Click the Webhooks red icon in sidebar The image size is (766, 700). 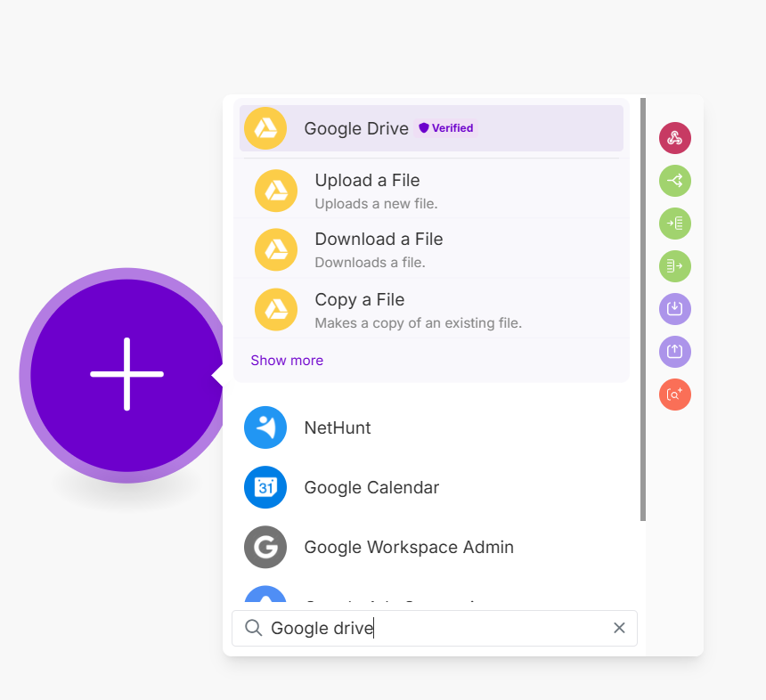pos(674,138)
